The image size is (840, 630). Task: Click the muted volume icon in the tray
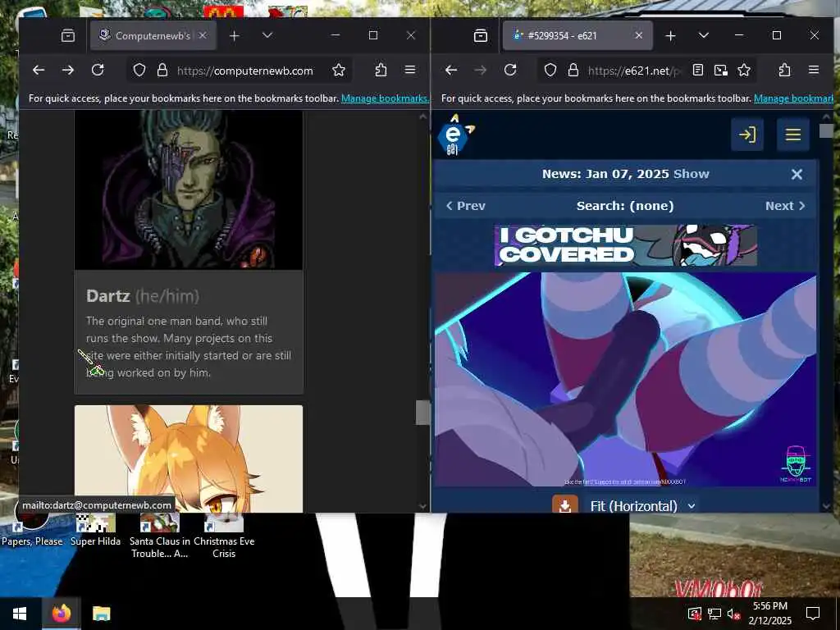coord(734,614)
